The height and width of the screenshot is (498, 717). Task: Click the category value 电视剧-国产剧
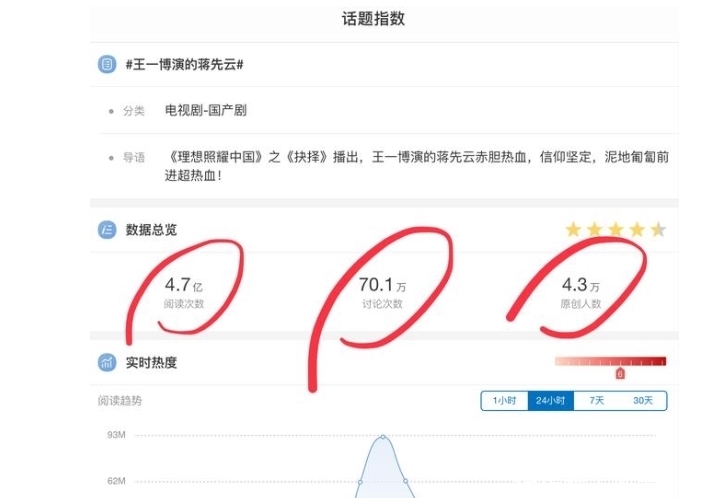pyautogui.click(x=206, y=110)
